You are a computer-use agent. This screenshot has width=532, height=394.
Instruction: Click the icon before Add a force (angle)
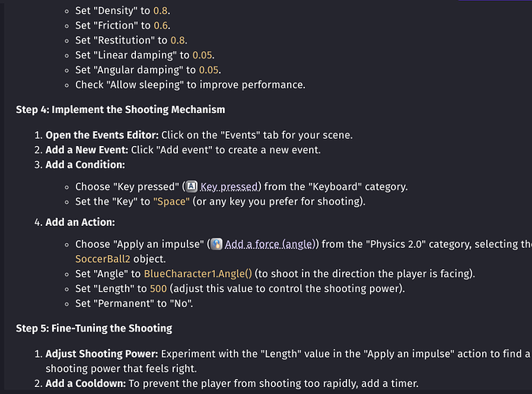[x=217, y=244]
